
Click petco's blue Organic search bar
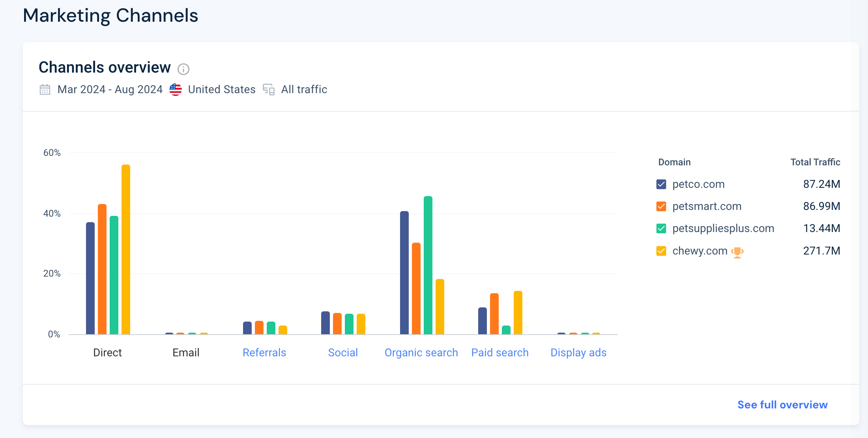(404, 273)
